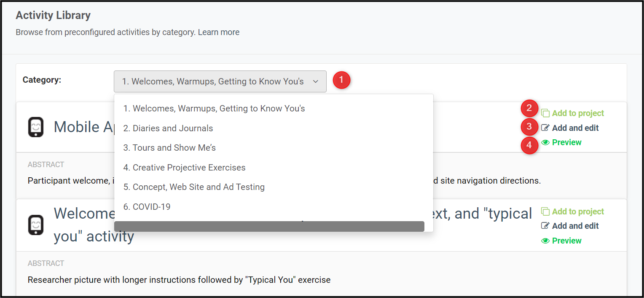Click the eye icon beside the top "Preview"
644x298 pixels.
(x=545, y=142)
